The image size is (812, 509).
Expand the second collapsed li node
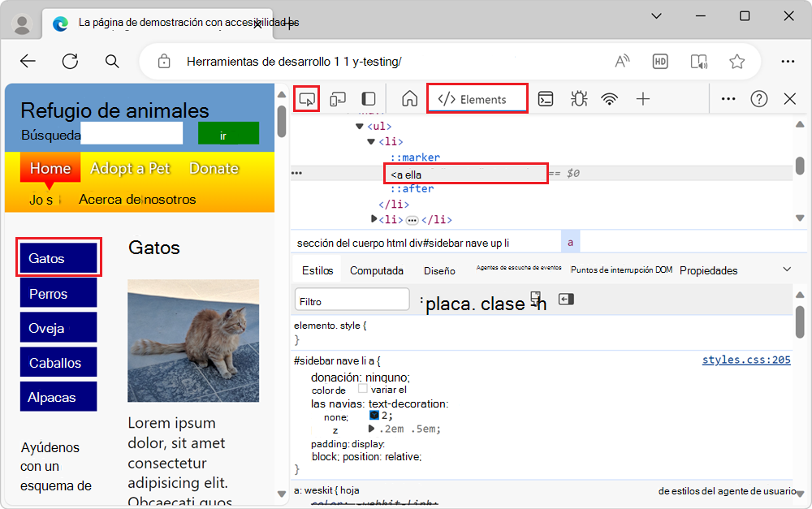pyautogui.click(x=374, y=219)
